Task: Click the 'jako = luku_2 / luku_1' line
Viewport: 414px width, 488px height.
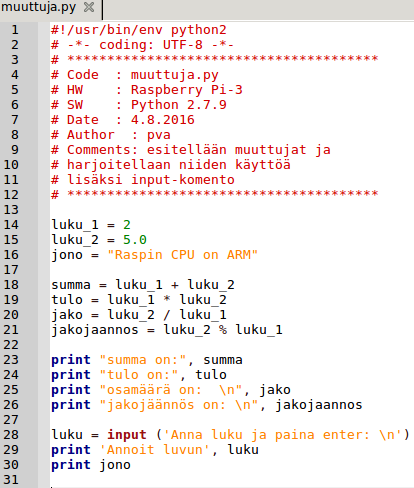Action: click(x=139, y=315)
